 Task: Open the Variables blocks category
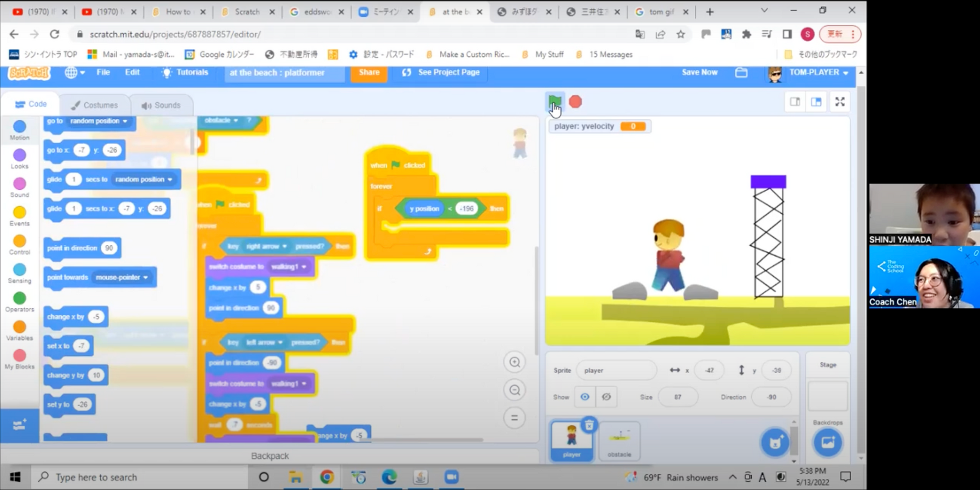19,329
